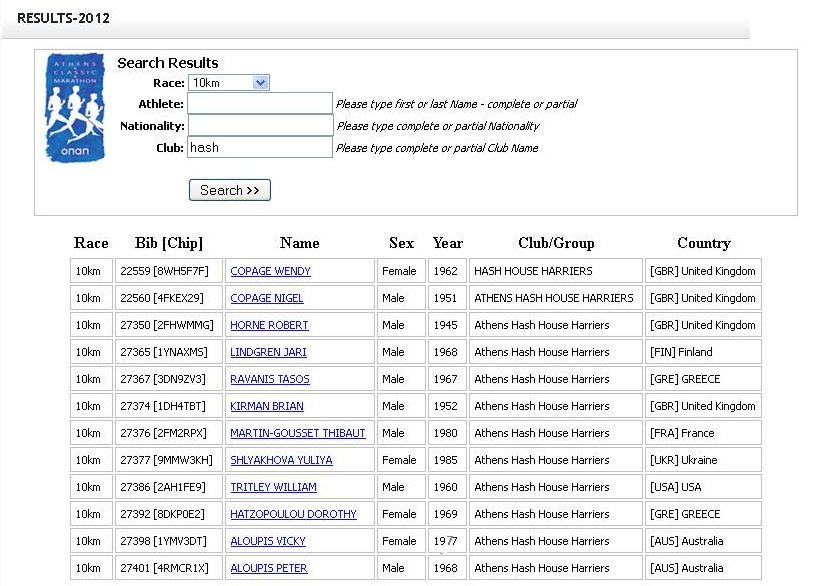This screenshot has height=586, width=838.
Task: Open SHLYAKHOVA YULIYA athlete link
Action: tap(281, 460)
